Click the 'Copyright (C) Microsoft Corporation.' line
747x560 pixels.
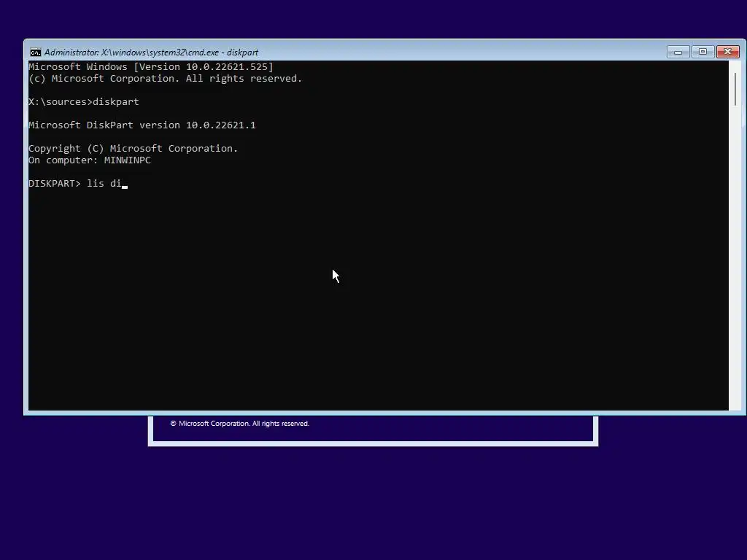(133, 149)
